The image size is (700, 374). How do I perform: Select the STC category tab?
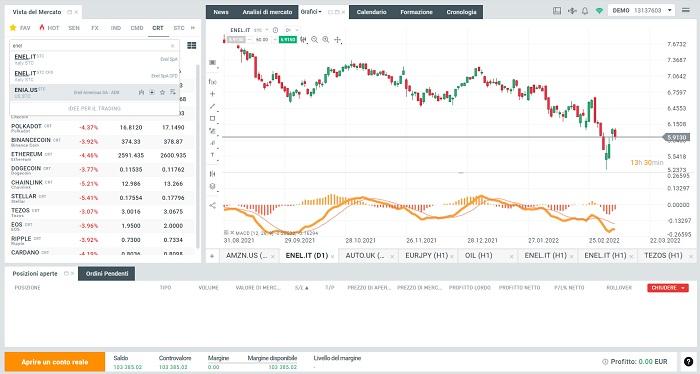point(179,28)
